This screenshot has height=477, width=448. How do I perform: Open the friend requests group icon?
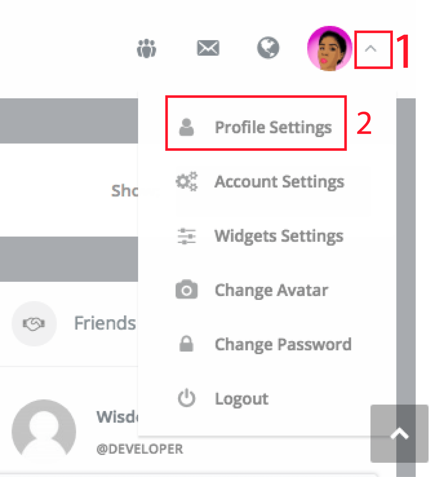click(x=147, y=48)
